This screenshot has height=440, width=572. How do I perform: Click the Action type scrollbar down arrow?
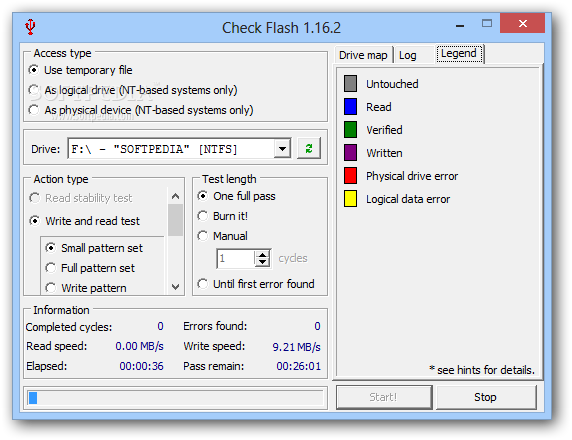(175, 287)
